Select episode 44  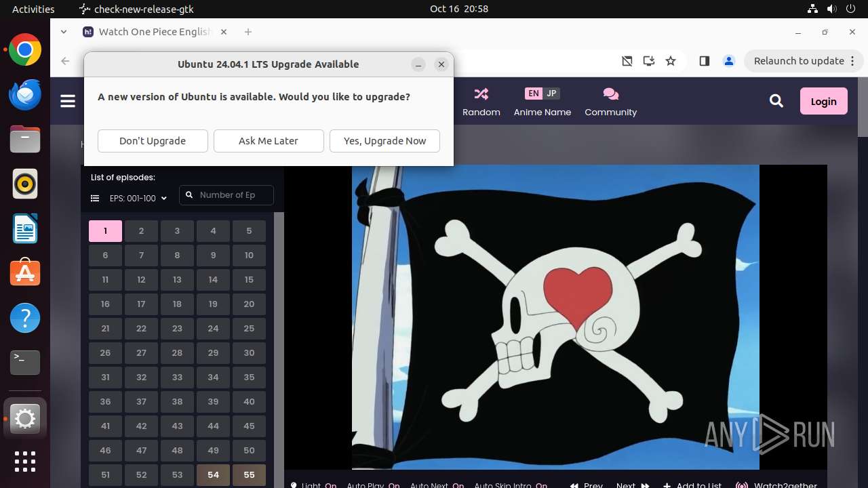point(213,426)
